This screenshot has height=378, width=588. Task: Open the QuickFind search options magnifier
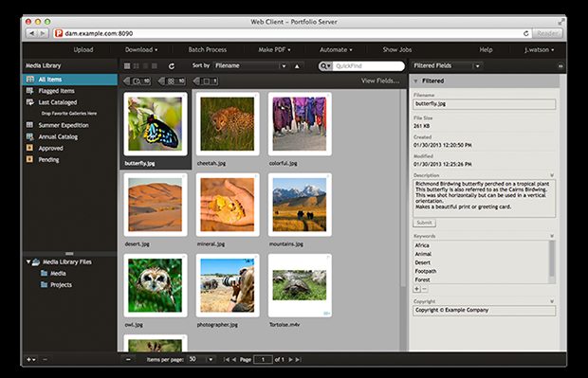coord(325,66)
